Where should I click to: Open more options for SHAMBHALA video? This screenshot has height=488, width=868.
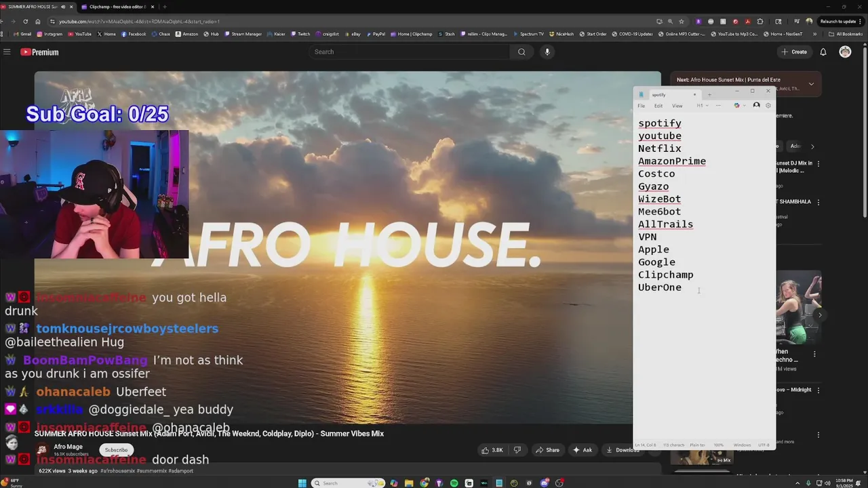coord(818,202)
